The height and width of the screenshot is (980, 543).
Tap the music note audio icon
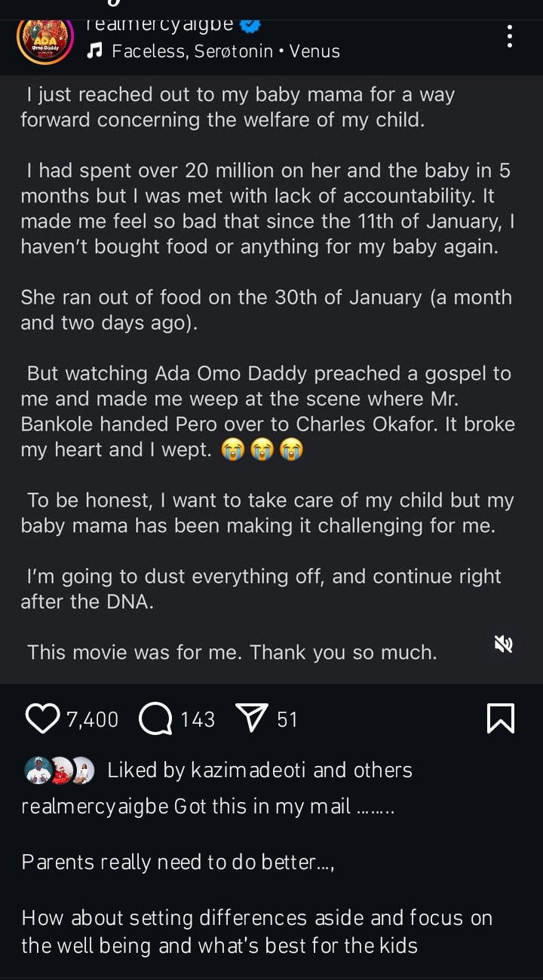click(x=95, y=51)
